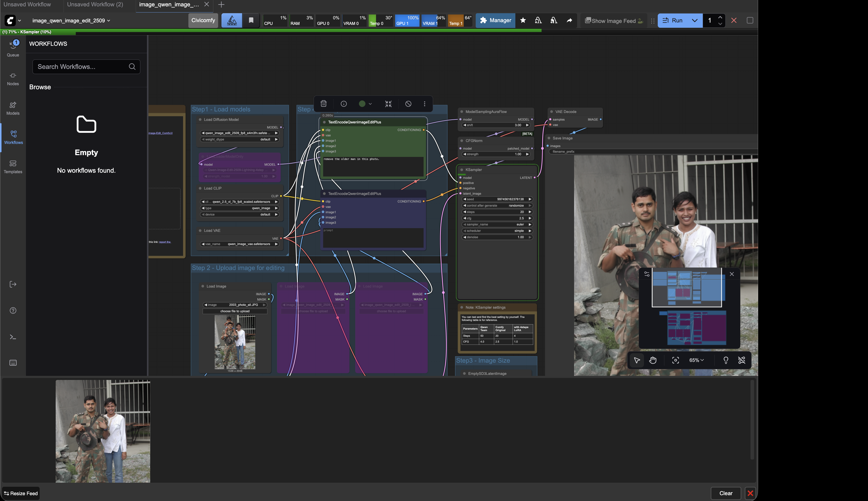868x501 pixels.
Task: Expand the Run button dropdown arrow
Action: pyautogui.click(x=695, y=20)
